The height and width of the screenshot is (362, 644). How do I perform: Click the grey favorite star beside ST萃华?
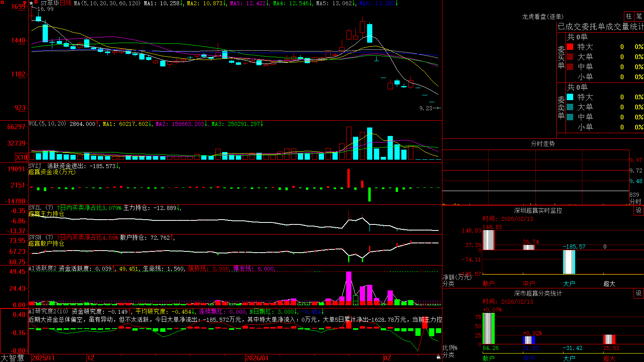coord(31,3)
